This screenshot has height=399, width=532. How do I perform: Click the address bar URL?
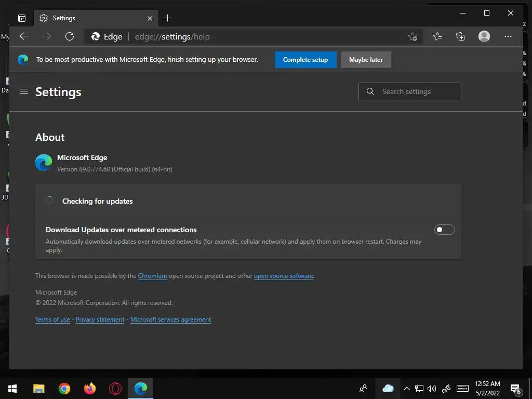coord(172,37)
